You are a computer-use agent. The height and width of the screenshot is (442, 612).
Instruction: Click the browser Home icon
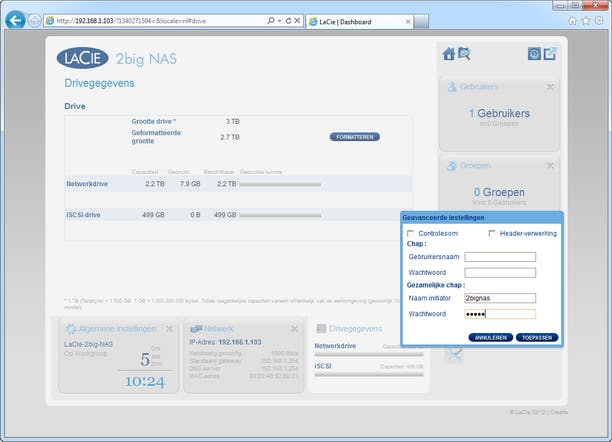[572, 21]
